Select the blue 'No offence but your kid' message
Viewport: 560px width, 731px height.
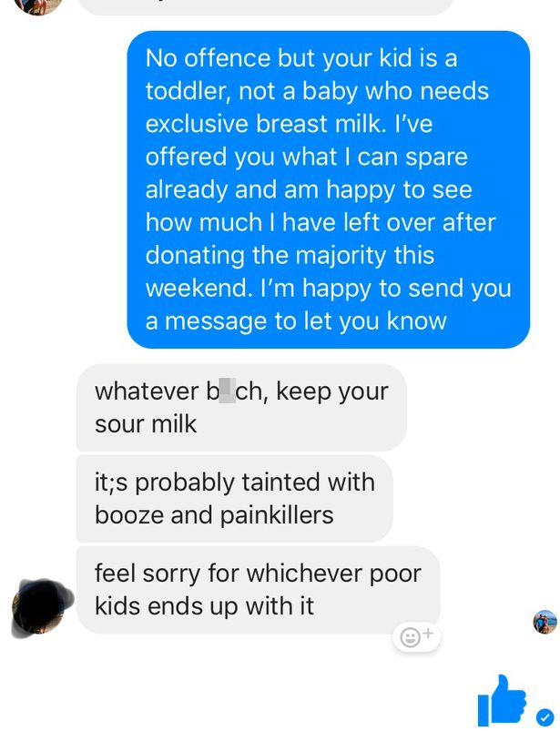point(328,189)
